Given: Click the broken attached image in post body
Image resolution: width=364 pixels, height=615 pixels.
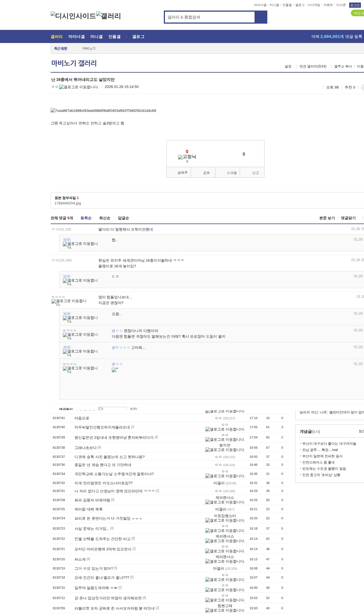Looking at the screenshot, I should click(103, 111).
